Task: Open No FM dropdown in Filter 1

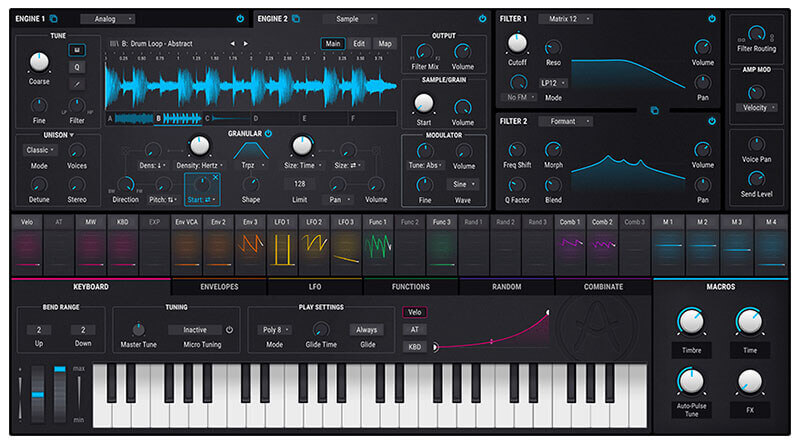Action: [x=520, y=97]
